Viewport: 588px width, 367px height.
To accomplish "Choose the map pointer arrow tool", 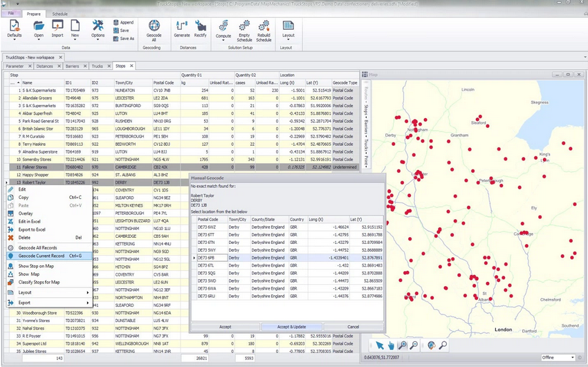I will click(x=379, y=345).
